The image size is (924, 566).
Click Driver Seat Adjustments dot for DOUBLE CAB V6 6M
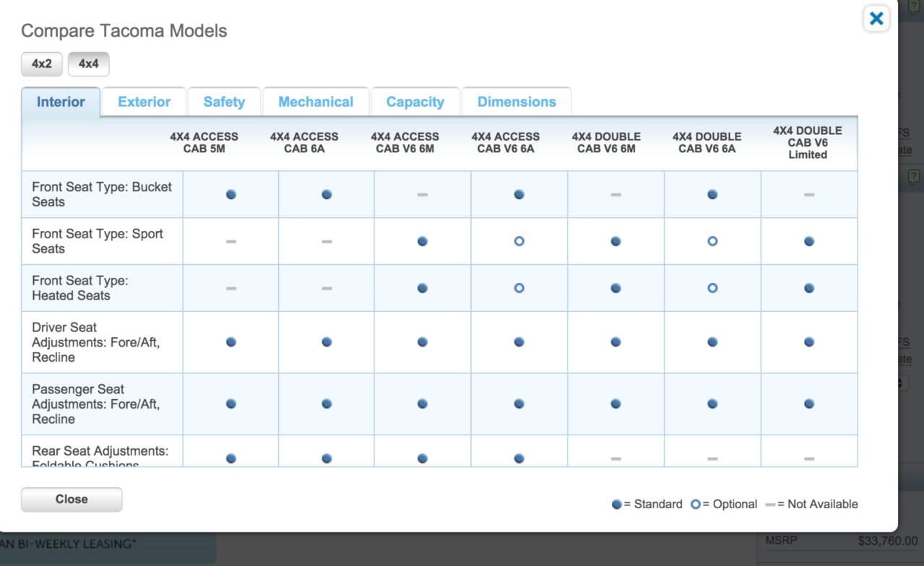click(x=616, y=342)
